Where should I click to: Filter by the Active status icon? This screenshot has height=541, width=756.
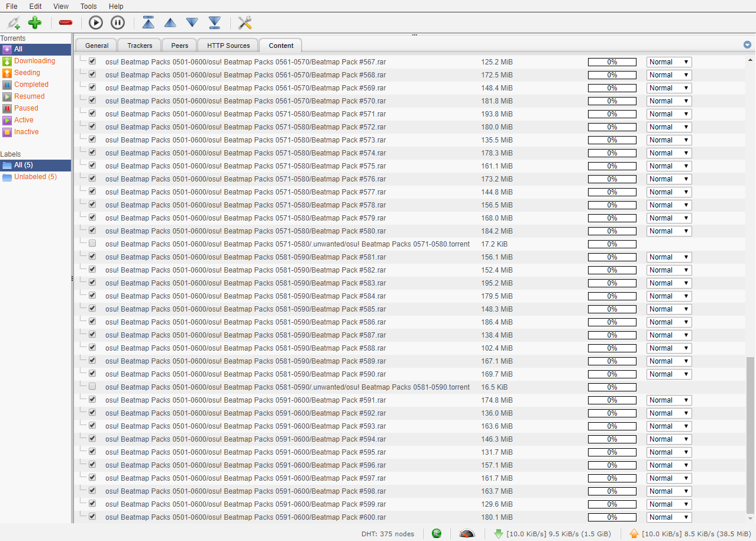click(x=7, y=120)
